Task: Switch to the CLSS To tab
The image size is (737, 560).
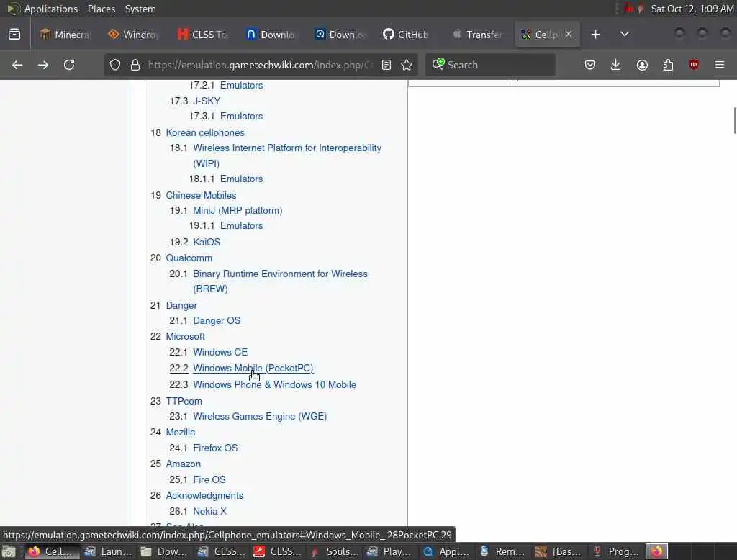Action: pyautogui.click(x=202, y=35)
